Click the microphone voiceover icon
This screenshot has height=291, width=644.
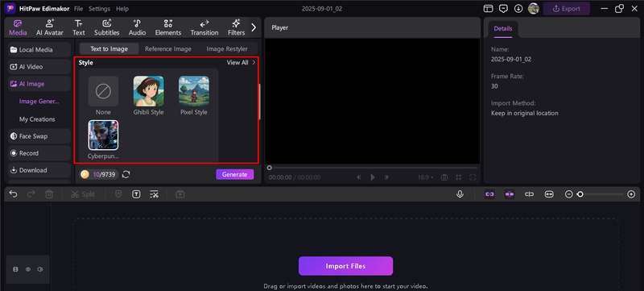click(x=460, y=194)
